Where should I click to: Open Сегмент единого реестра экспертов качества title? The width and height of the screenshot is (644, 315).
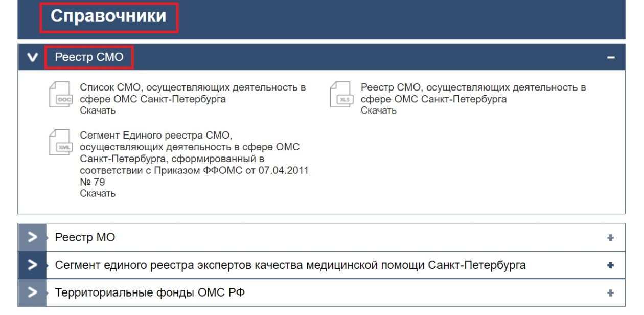(x=290, y=265)
